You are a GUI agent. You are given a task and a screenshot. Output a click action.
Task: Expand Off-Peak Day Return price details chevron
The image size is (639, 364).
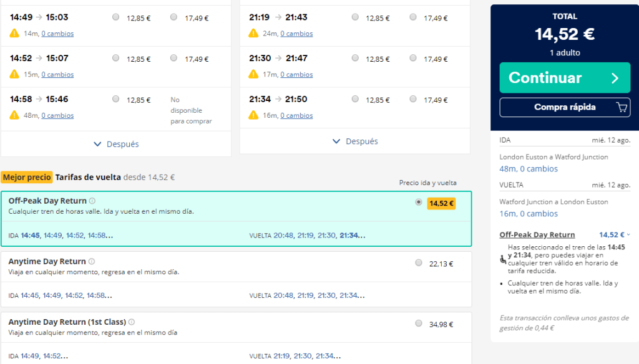tap(628, 235)
